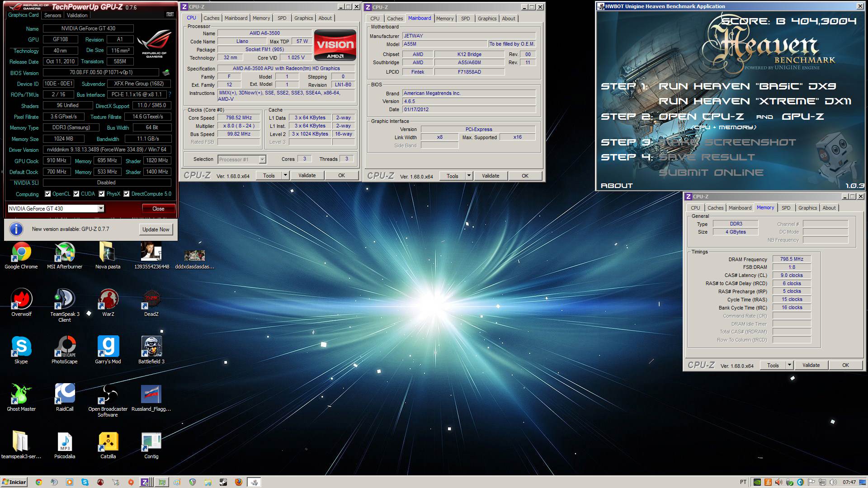Click the Java update tray icon
868x488 pixels.
pyautogui.click(x=768, y=482)
